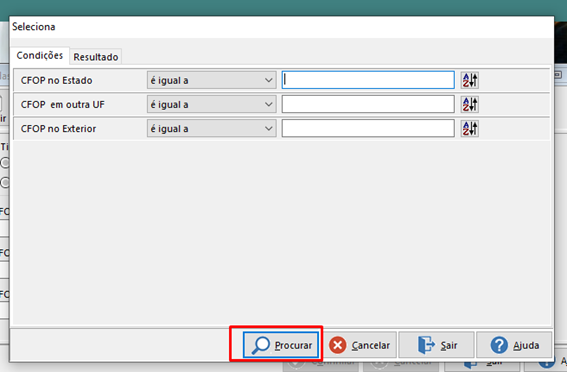Click the CFOP no Estado label
Screen dimensions: 567x372
(56, 80)
